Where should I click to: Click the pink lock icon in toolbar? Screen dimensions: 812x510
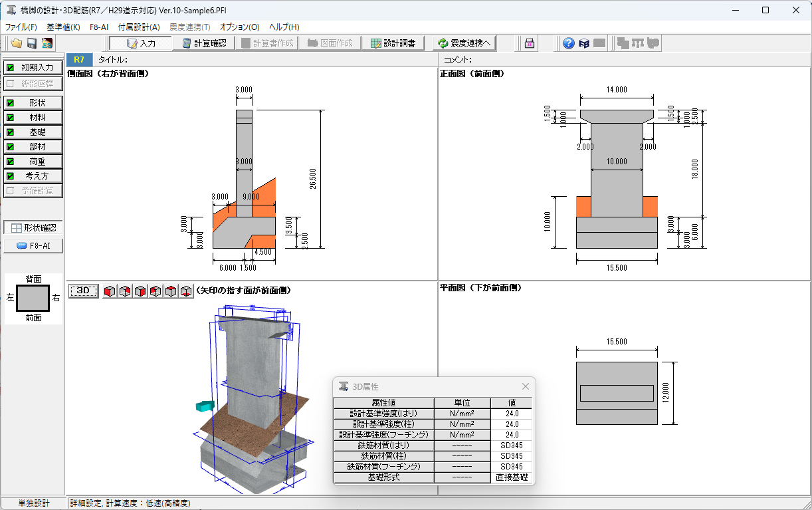pyautogui.click(x=530, y=43)
